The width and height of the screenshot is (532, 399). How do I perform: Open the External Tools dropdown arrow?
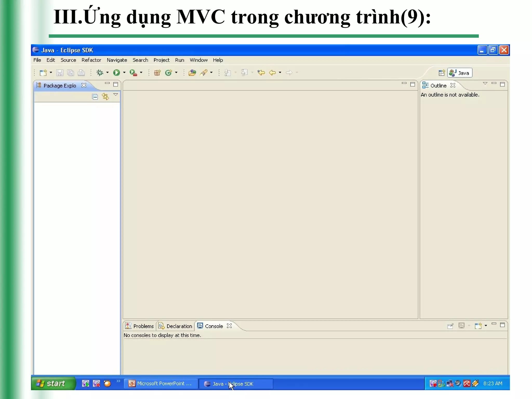pyautogui.click(x=141, y=73)
